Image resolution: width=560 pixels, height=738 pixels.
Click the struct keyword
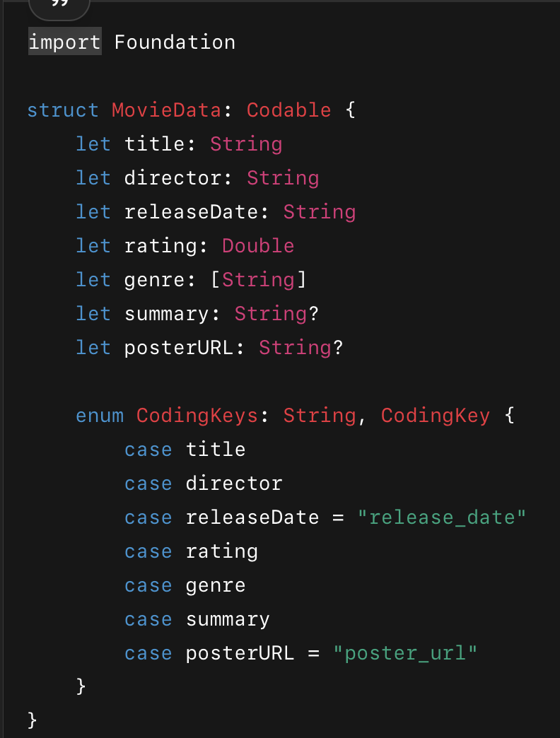[63, 110]
